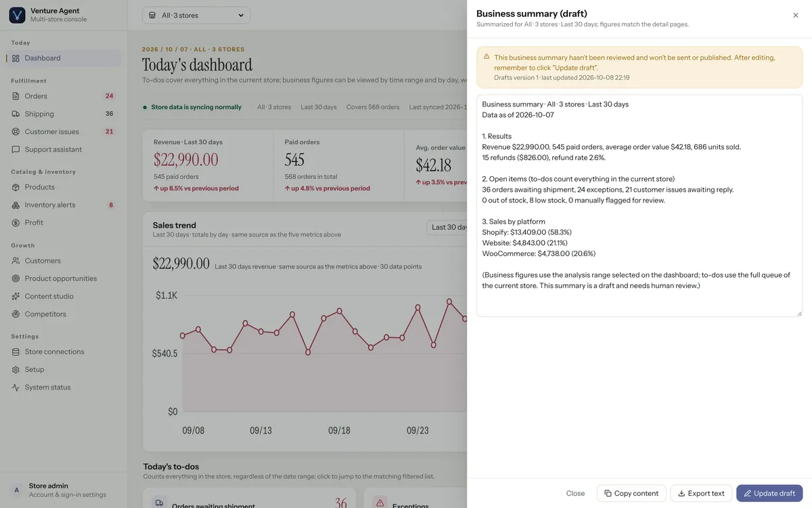Viewport: 812px width, 508px height.
Task: Open Setup page
Action: 64,369
